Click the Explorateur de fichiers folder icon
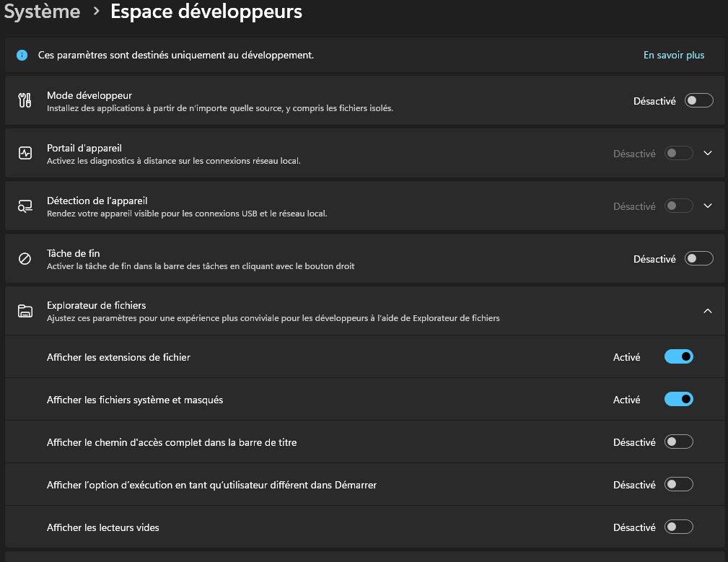Screen dimensions: 728x562 click(x=25, y=311)
